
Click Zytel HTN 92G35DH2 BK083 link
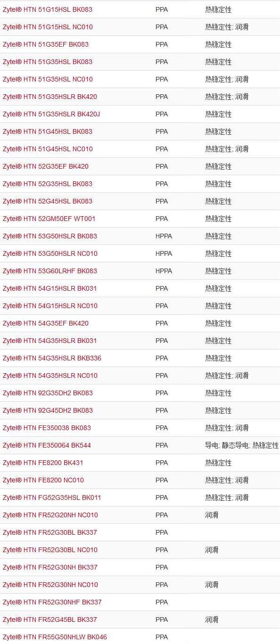pos(48,393)
